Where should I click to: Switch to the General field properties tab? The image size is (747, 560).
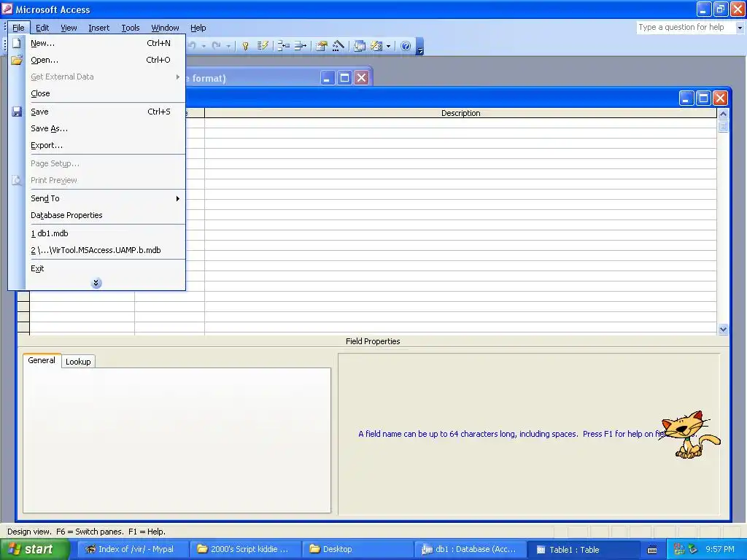point(42,360)
